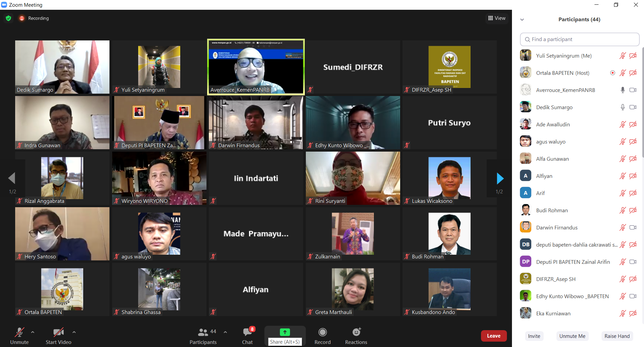Click the green encryption shield icon

(x=8, y=18)
